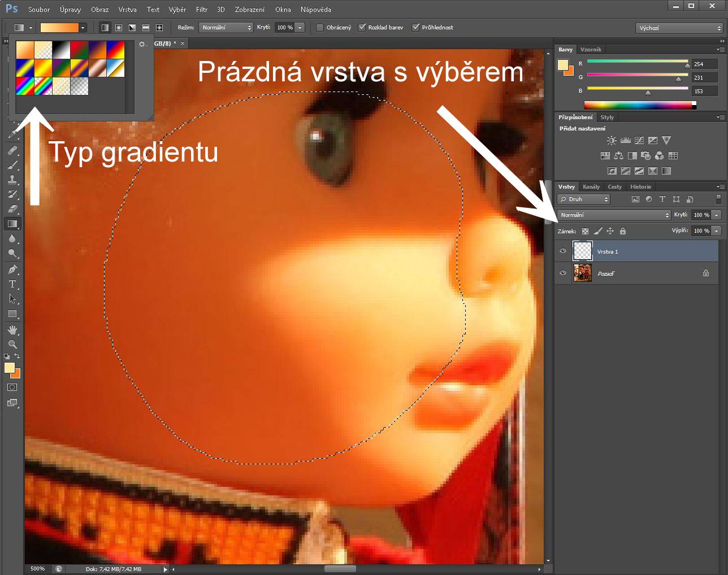This screenshot has height=575, width=728.
Task: Open the layer Krytí opacity dropdown arrow
Action: (717, 215)
